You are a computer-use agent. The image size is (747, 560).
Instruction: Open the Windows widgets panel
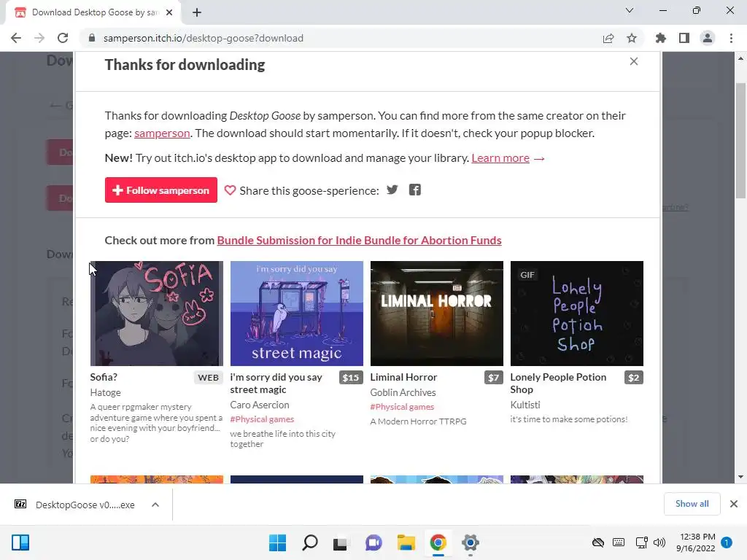click(20, 542)
